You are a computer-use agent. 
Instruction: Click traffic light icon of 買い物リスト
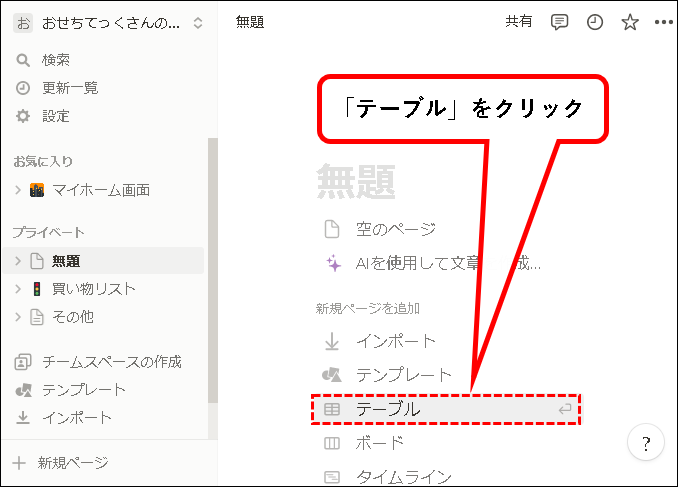coord(37,288)
